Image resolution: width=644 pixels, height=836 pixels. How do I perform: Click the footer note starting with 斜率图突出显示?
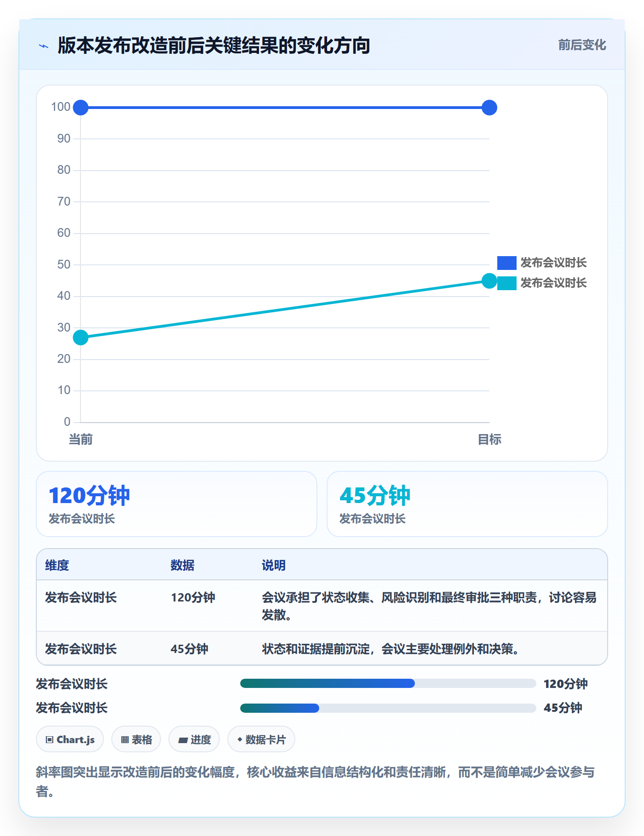tap(316, 782)
